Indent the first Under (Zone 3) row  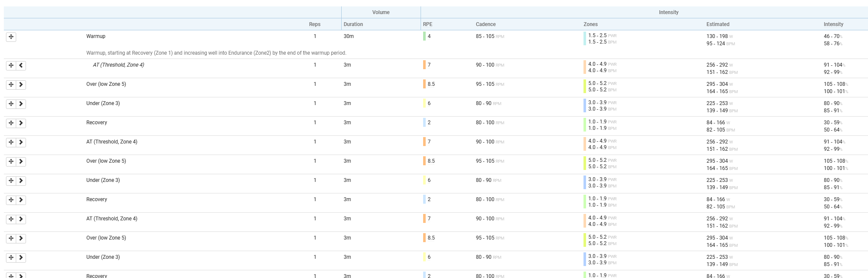tap(21, 104)
